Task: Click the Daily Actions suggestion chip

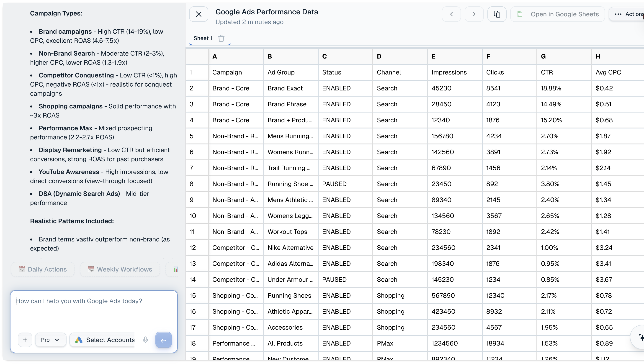Action: pos(42,269)
